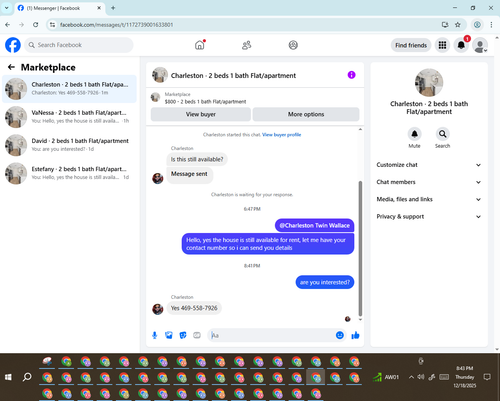
Task: Click the scroll-down arrow of chat
Action: [360, 319]
